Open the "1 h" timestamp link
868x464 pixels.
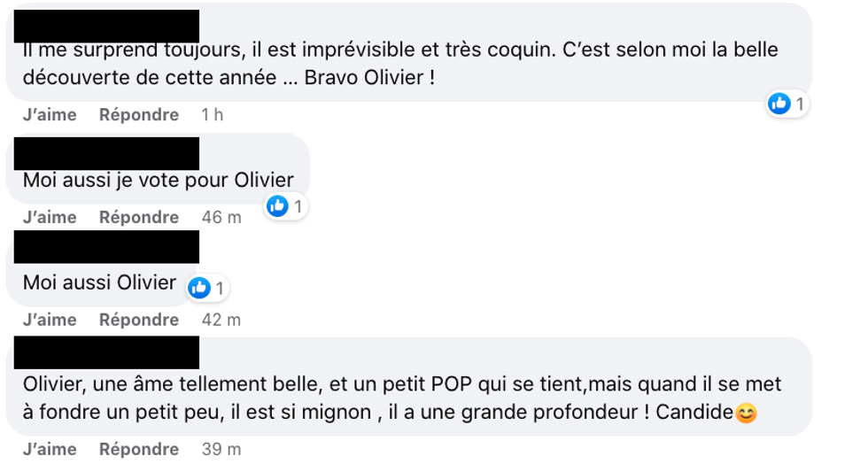coord(213,115)
